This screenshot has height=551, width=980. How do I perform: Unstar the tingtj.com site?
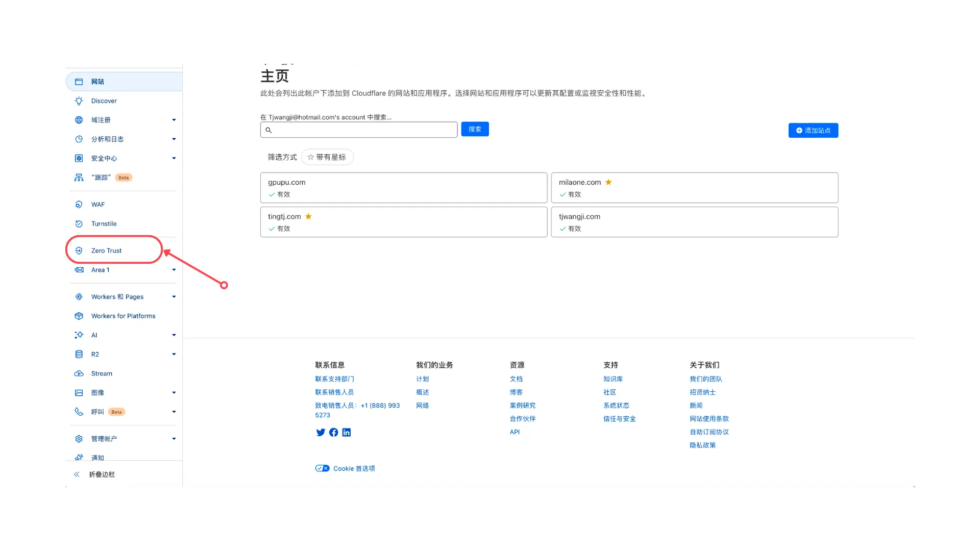[x=308, y=216]
